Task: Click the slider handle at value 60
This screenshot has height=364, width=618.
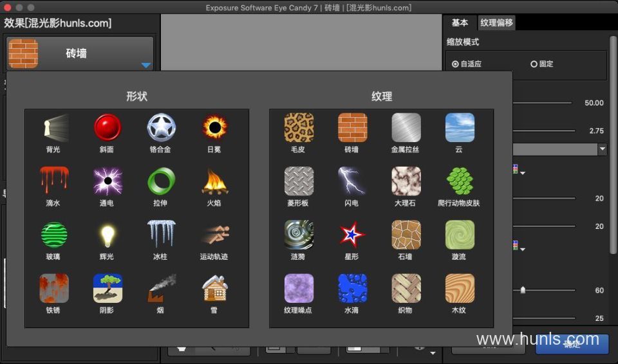Action: tap(523, 290)
